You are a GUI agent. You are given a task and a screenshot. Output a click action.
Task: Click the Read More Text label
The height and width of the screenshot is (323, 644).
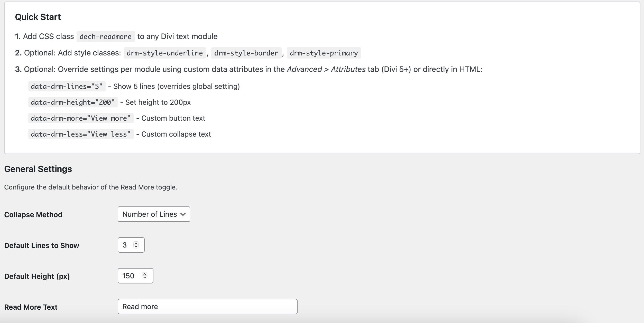31,307
